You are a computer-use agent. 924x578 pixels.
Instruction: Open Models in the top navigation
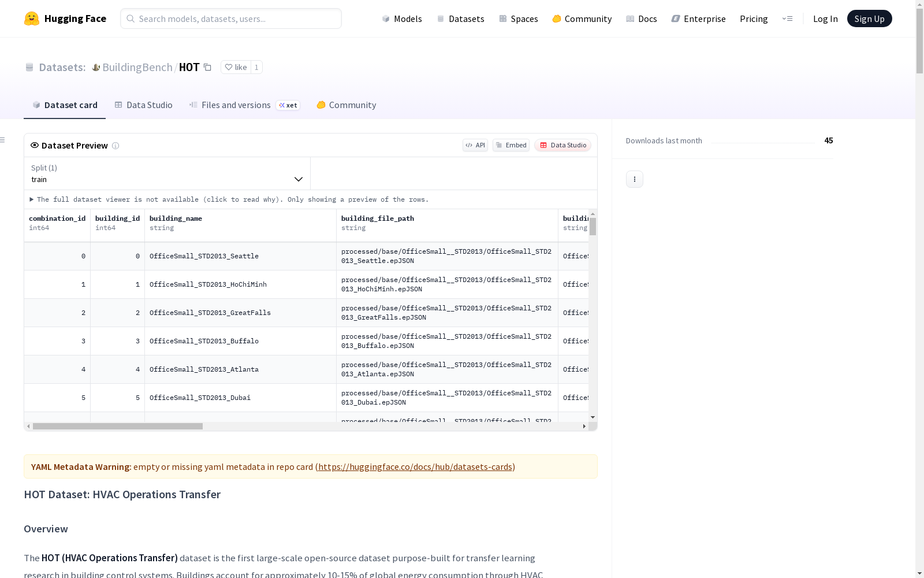coord(402,18)
